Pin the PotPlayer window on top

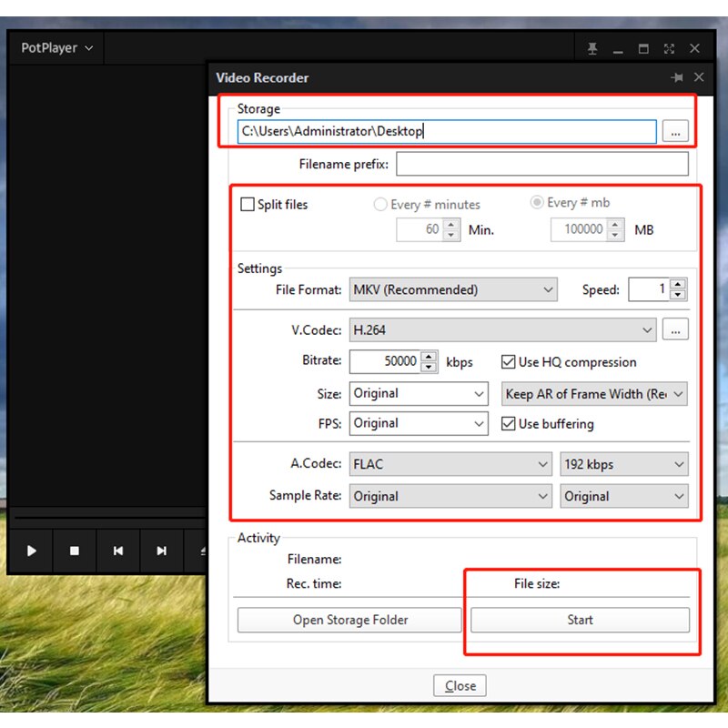tap(592, 48)
